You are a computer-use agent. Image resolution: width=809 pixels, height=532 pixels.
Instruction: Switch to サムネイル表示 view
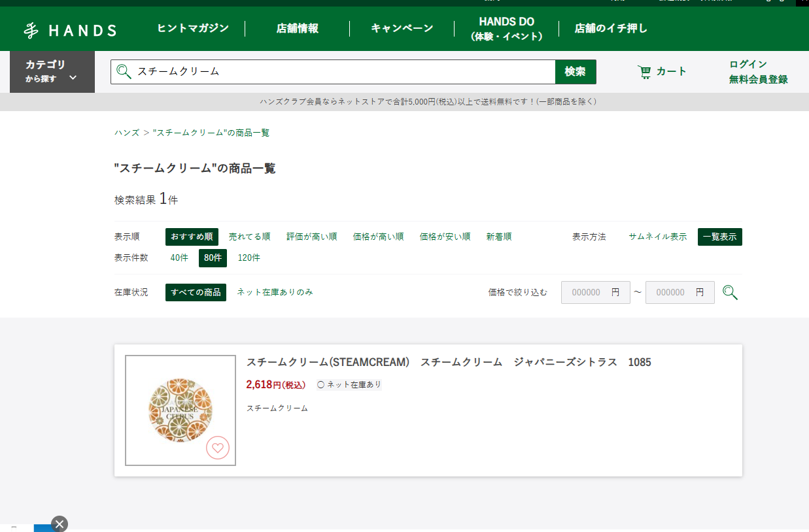[657, 237]
